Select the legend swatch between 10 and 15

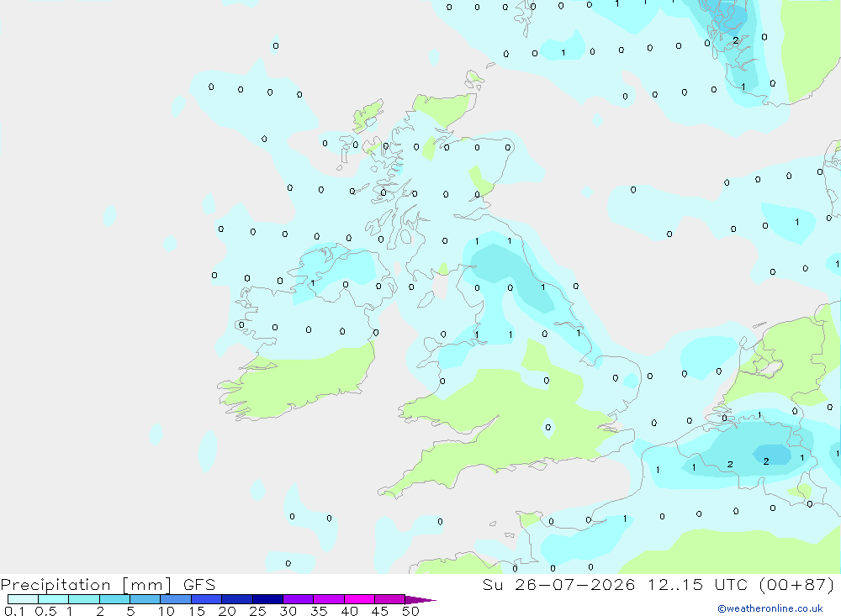tap(176, 599)
